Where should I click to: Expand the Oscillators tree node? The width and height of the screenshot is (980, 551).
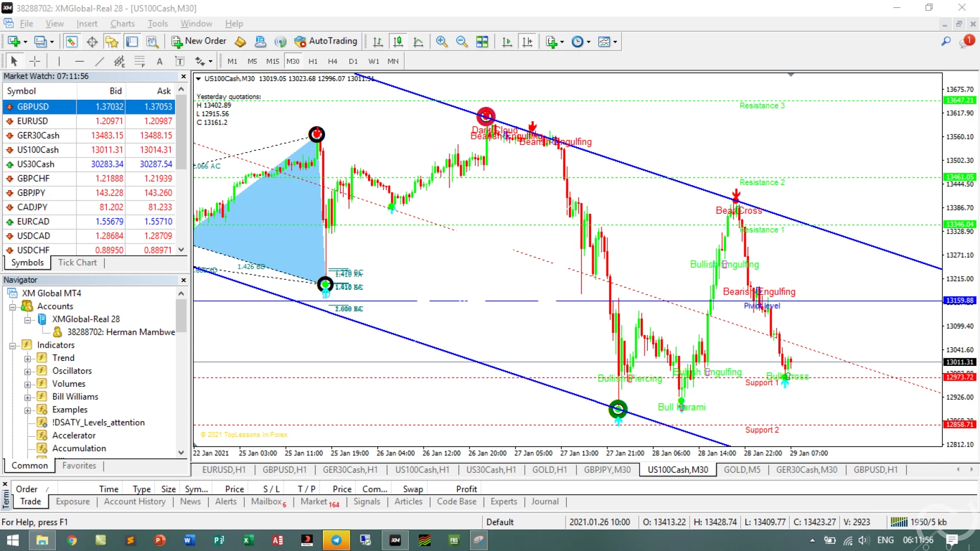(x=28, y=371)
